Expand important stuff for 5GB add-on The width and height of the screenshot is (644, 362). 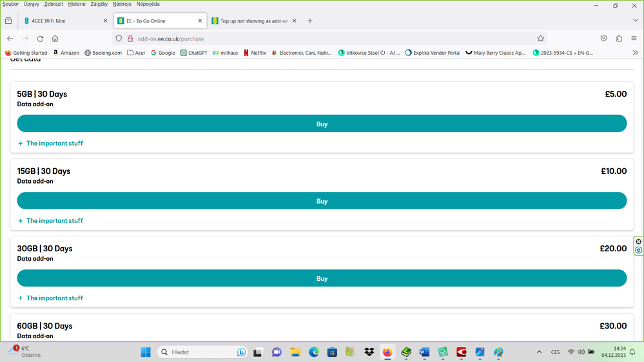pyautogui.click(x=50, y=143)
